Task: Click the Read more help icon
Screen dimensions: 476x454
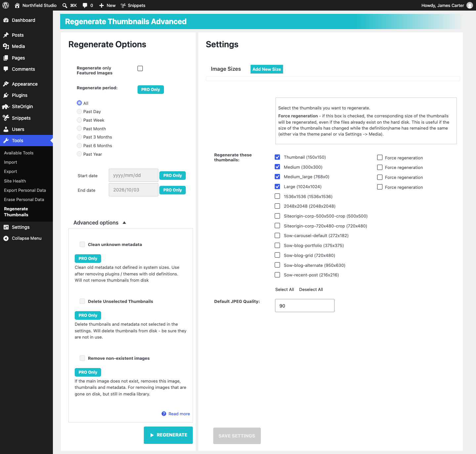Action: coord(164,414)
